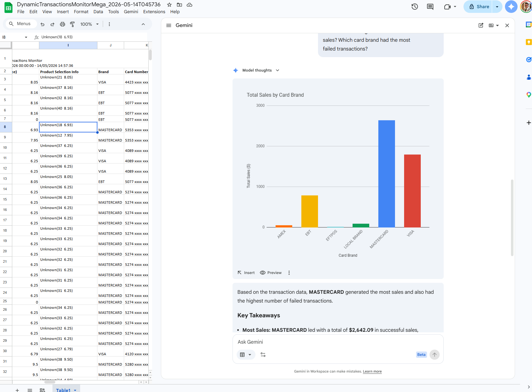Screen dimensions: 532x392
Task: Close the Gemini side panel
Action: pos(507,25)
